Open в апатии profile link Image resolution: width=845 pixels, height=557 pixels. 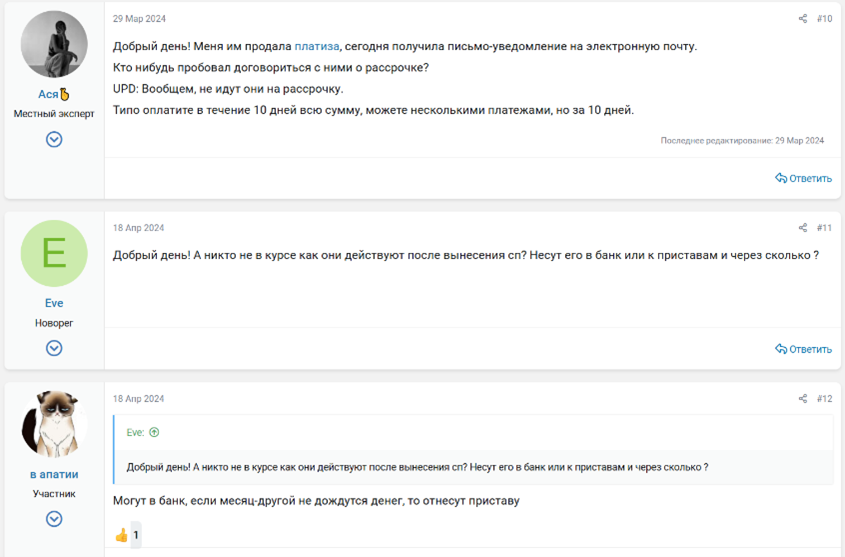[x=54, y=474]
